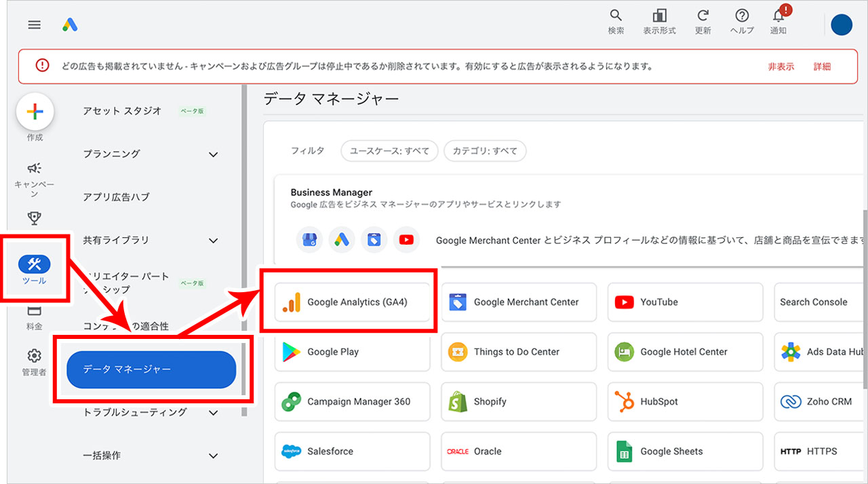This screenshot has height=484, width=868.
Task: Select the Google Sheets connector
Action: pyautogui.click(x=685, y=451)
